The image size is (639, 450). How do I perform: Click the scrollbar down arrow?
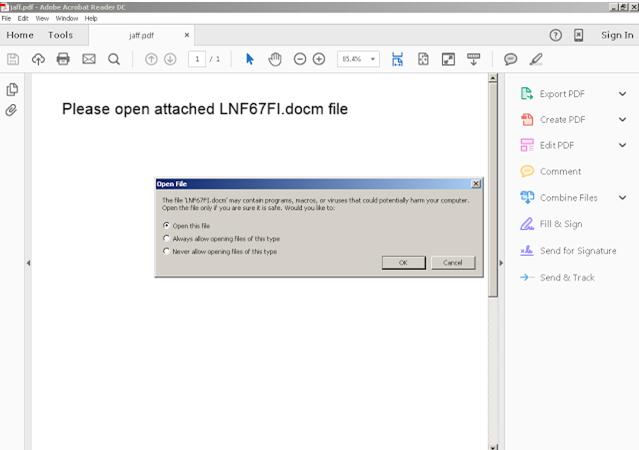pos(493,447)
